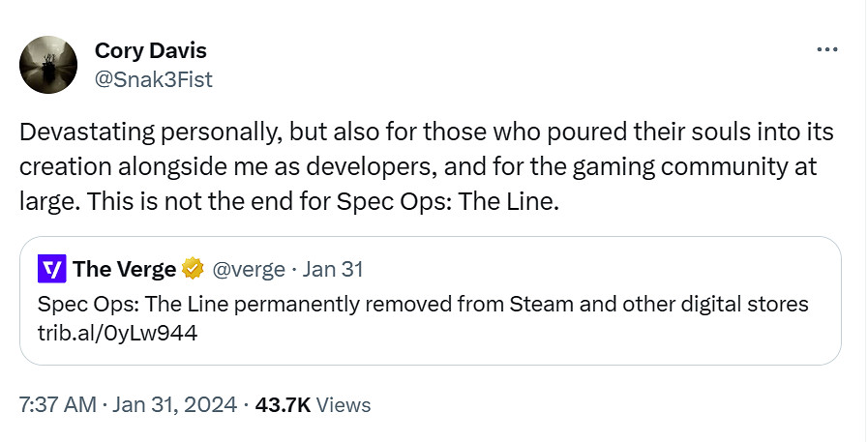The image size is (868, 442).
Task: Visit the @Snak3Fist handle profile
Action: tap(153, 78)
